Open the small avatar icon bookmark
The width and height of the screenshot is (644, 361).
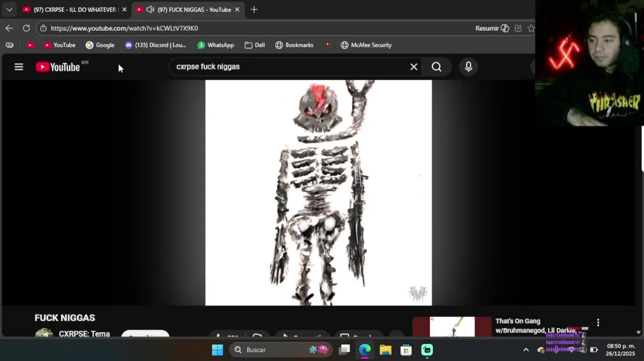pos(328,45)
